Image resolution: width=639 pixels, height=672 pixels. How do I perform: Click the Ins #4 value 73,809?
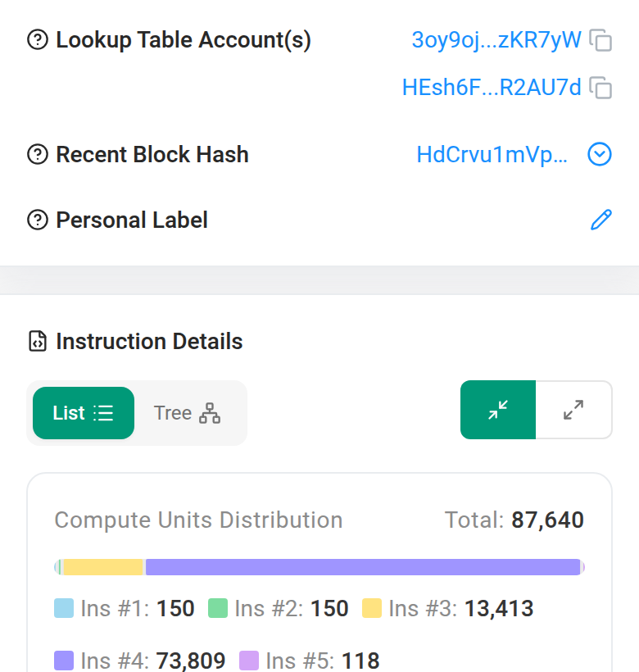191,661
